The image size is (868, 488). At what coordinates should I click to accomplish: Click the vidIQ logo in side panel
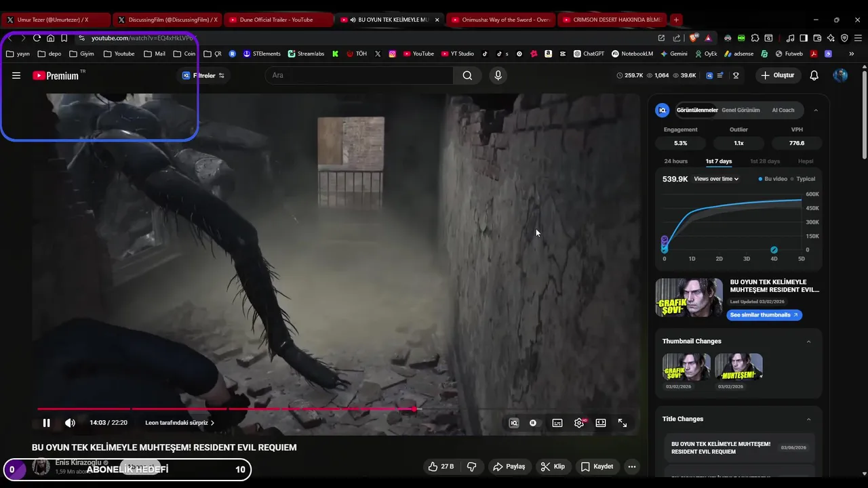point(663,110)
